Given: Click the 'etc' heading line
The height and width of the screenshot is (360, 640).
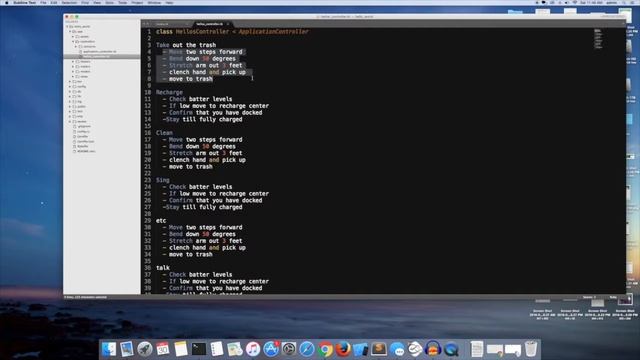Looking at the screenshot, I should [161, 220].
